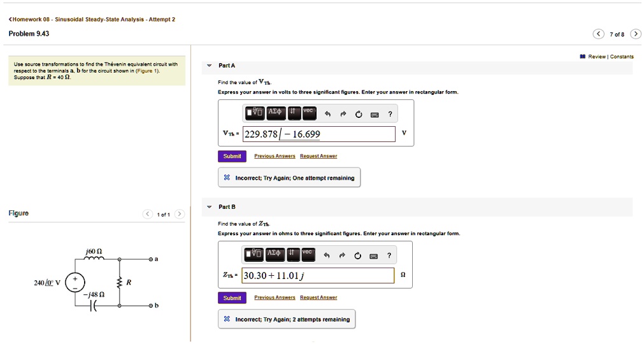Collapse the Part A section triangle
This screenshot has width=644, height=344.
[209, 66]
